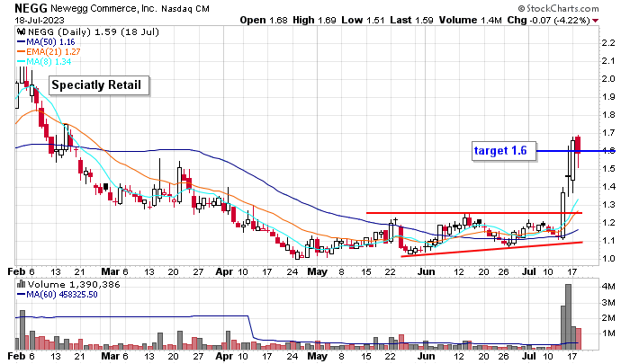Click the target 1.6 annotation label
The image size is (630, 364).
coord(504,150)
